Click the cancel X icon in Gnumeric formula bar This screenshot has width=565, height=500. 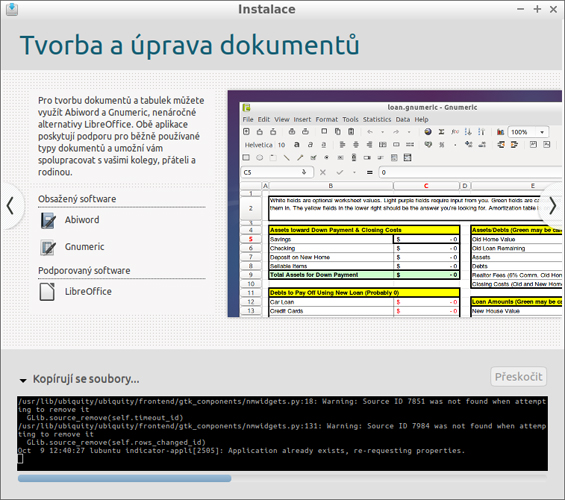322,172
